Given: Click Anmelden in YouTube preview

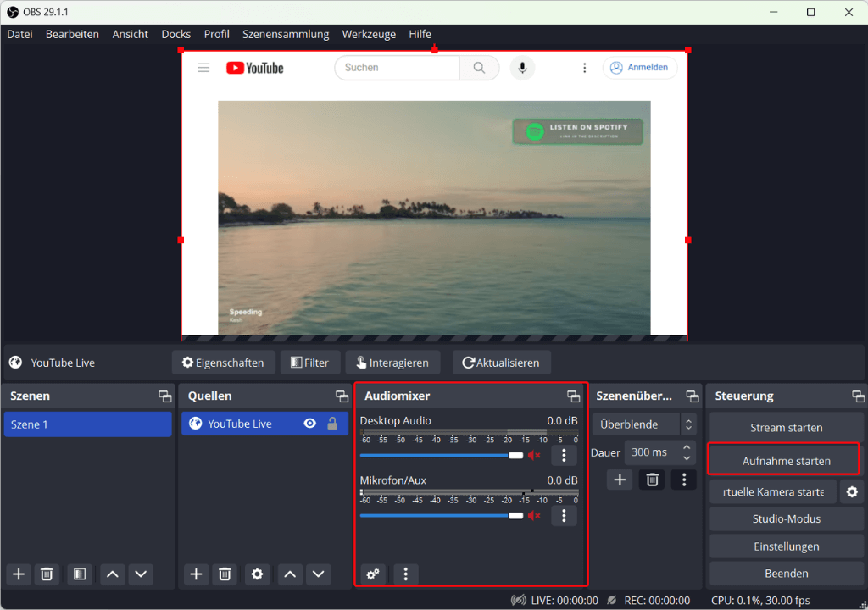Looking at the screenshot, I should click(639, 68).
